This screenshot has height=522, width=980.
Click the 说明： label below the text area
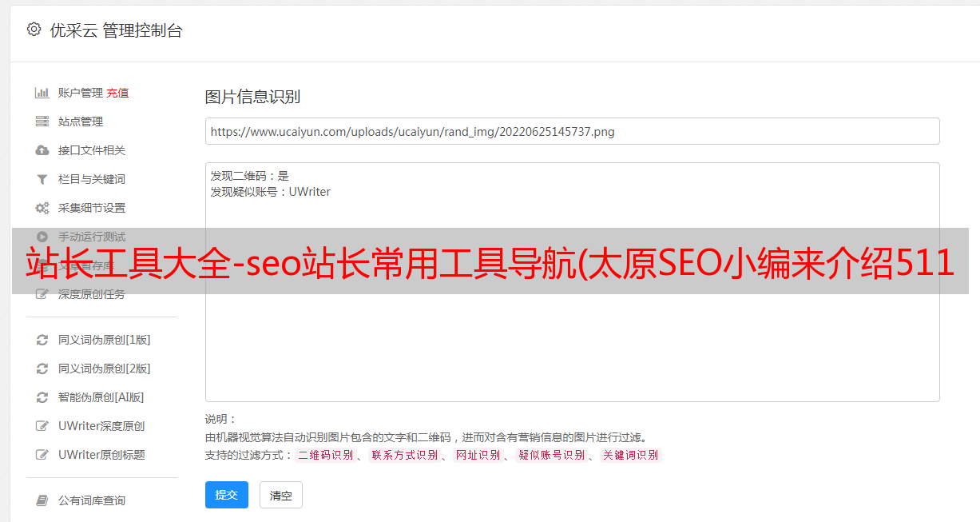221,419
